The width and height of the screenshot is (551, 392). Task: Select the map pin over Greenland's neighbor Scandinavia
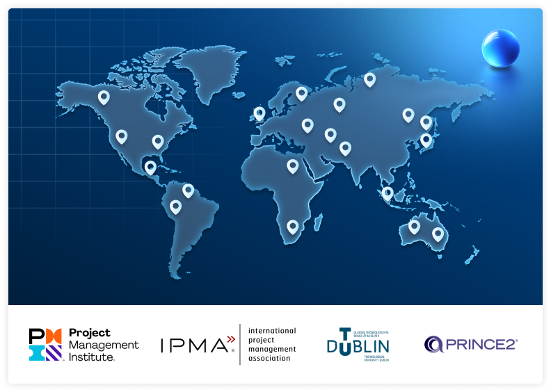point(301,94)
